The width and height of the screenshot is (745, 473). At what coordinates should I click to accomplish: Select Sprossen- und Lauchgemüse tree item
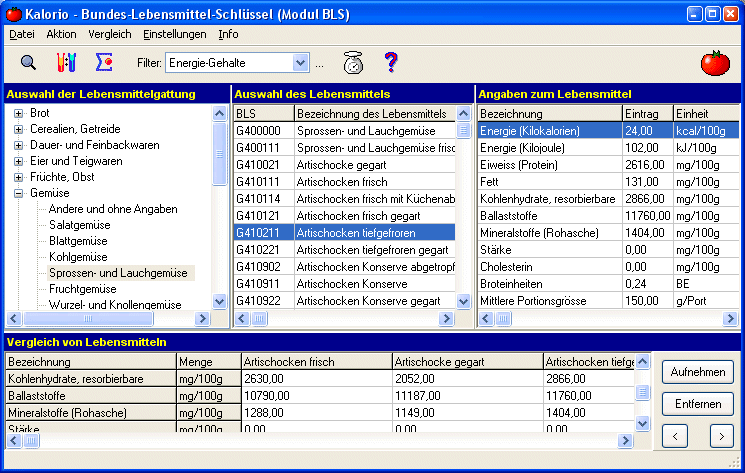pos(118,273)
